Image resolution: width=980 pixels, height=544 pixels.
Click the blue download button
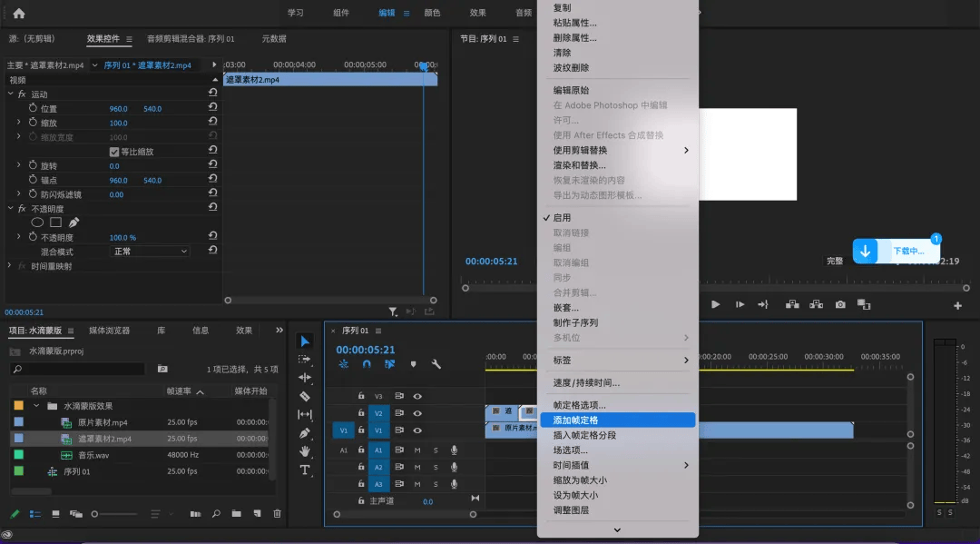(x=865, y=252)
